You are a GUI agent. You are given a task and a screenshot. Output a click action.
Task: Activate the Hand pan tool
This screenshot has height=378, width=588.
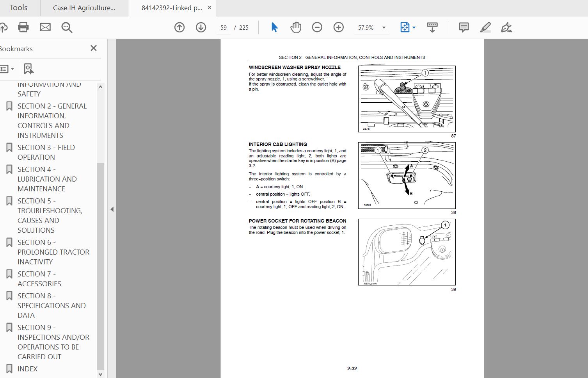tap(296, 27)
